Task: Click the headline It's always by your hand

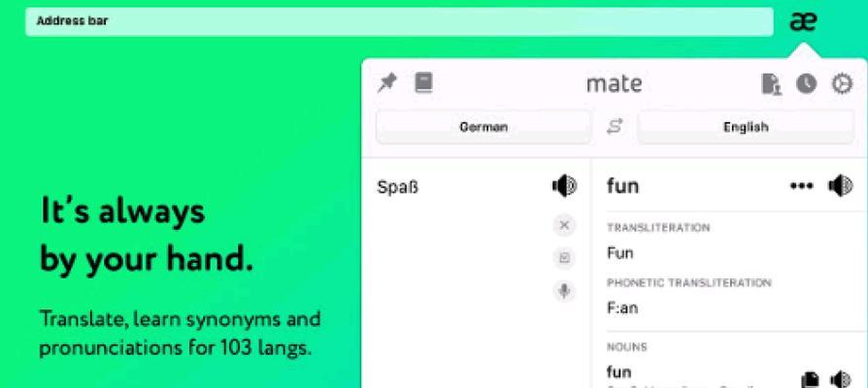Action: coord(147,235)
